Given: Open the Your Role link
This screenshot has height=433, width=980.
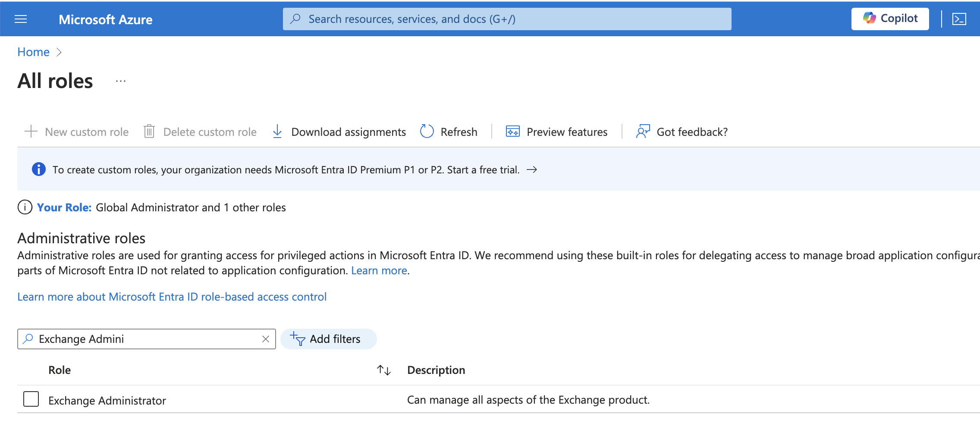Looking at the screenshot, I should 64,207.
